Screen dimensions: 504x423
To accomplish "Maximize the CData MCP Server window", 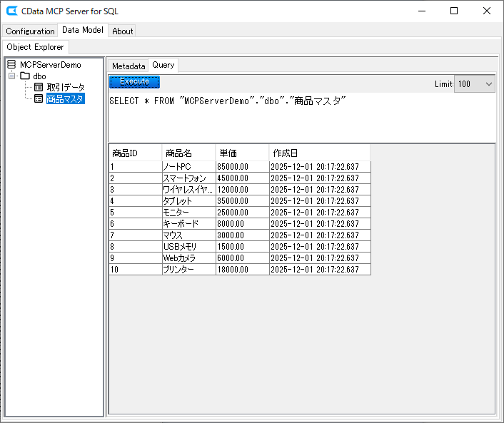I will point(454,11).
